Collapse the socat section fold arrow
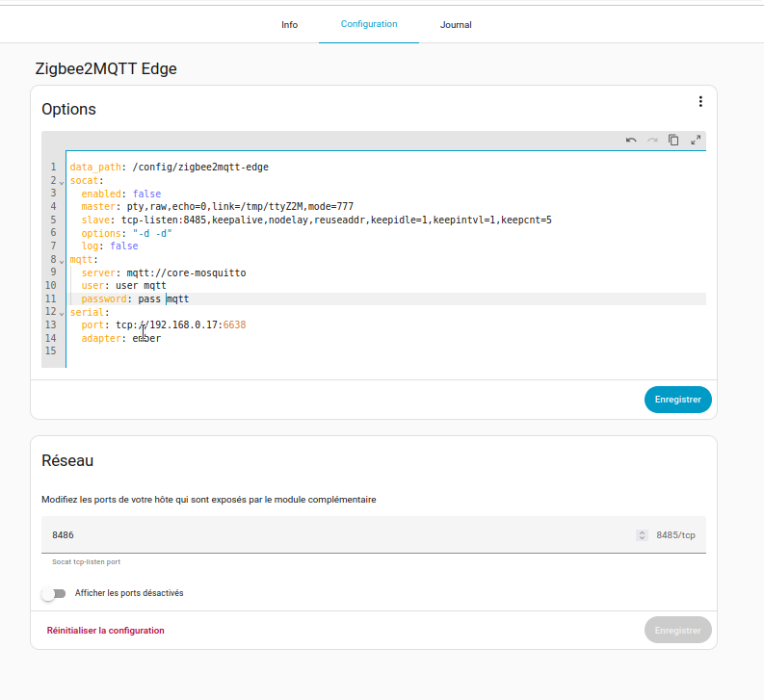This screenshot has height=700, width=764. click(62, 182)
